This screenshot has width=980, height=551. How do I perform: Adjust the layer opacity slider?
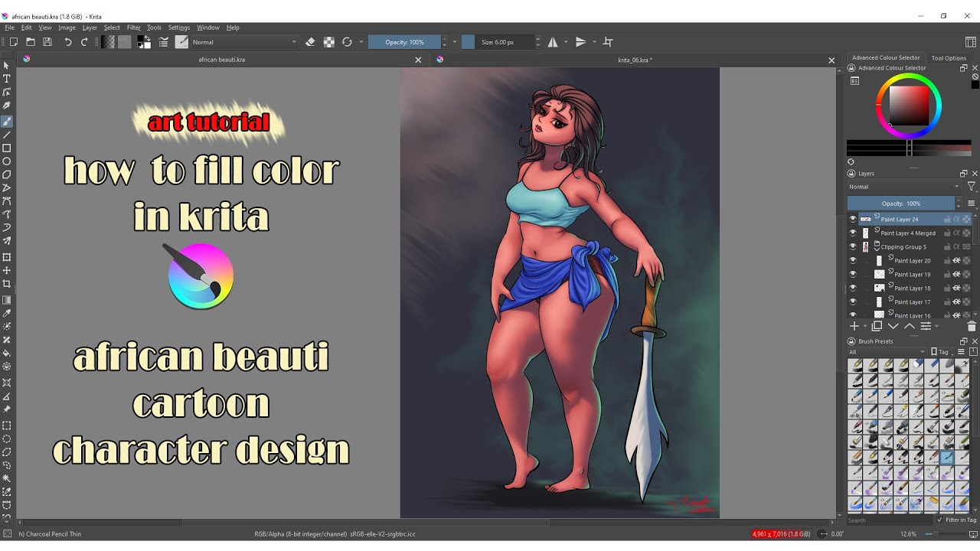coord(901,204)
